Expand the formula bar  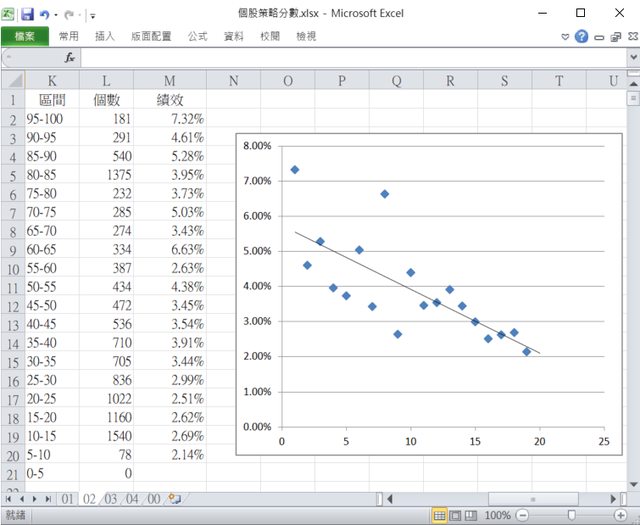click(632, 58)
